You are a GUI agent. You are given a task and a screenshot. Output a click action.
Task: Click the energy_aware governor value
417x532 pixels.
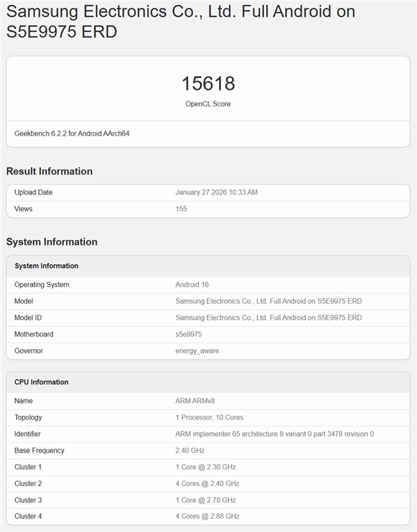pos(197,351)
